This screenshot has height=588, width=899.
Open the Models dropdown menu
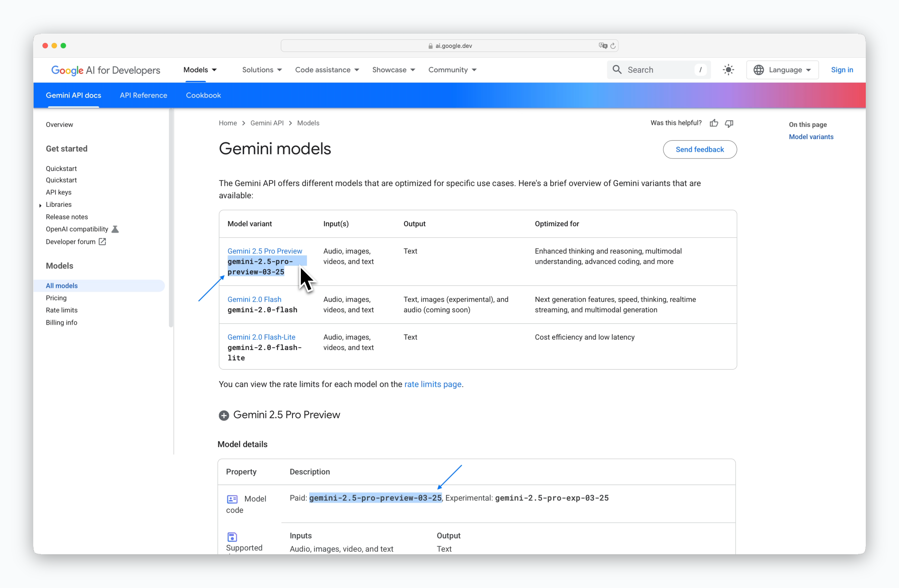coord(200,70)
